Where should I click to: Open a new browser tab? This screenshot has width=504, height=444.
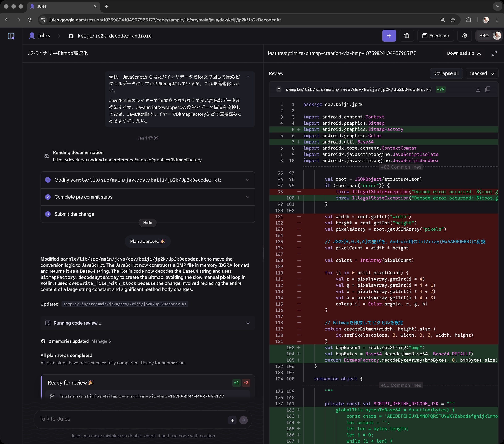[x=106, y=7]
